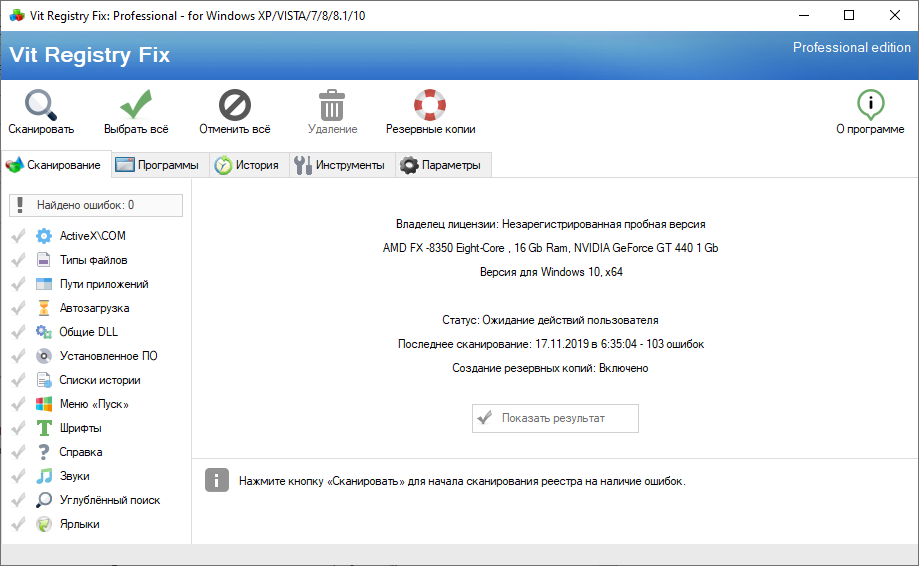Click the Статус: Ожидание действий пользователя line
The width and height of the screenshot is (919, 566).
(x=550, y=320)
